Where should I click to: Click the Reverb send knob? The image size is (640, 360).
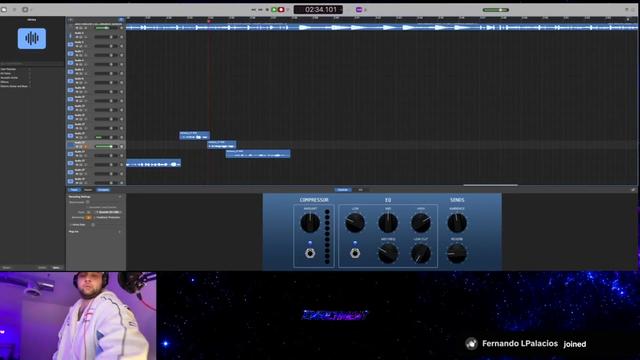pyautogui.click(x=457, y=253)
